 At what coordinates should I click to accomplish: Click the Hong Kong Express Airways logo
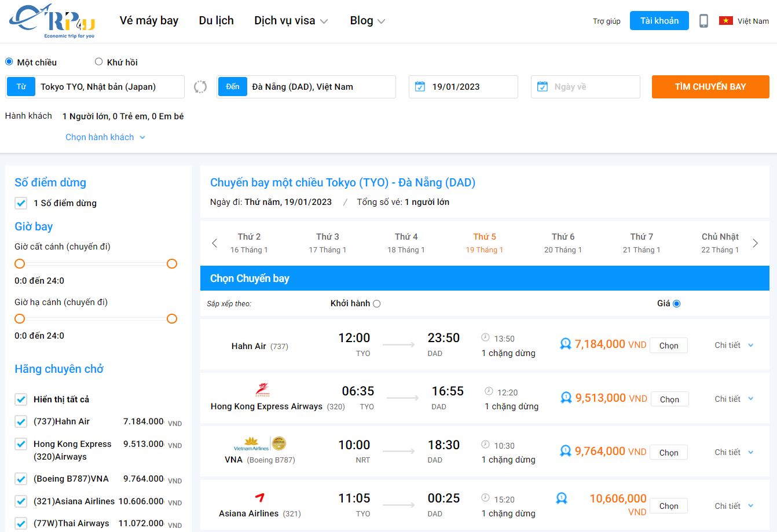point(263,391)
